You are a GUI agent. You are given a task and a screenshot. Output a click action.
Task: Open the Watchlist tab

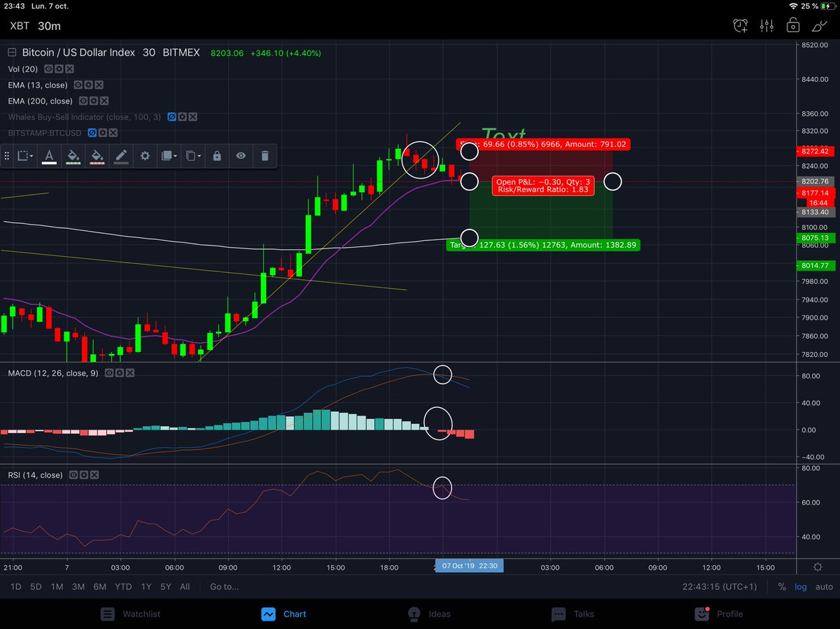click(130, 614)
